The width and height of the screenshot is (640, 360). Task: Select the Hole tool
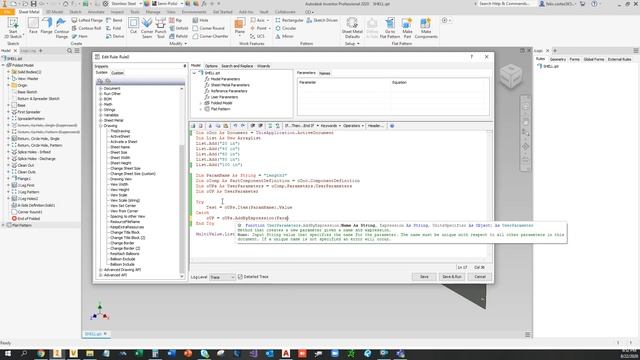(x=200, y=20)
